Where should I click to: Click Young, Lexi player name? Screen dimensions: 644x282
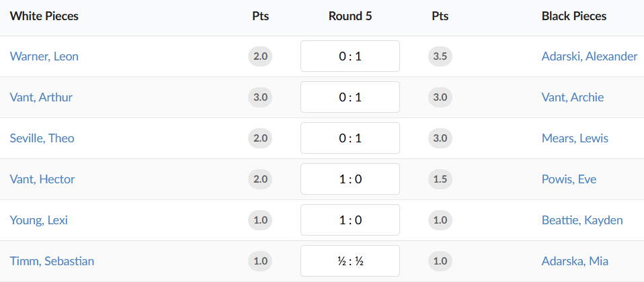pyautogui.click(x=39, y=220)
